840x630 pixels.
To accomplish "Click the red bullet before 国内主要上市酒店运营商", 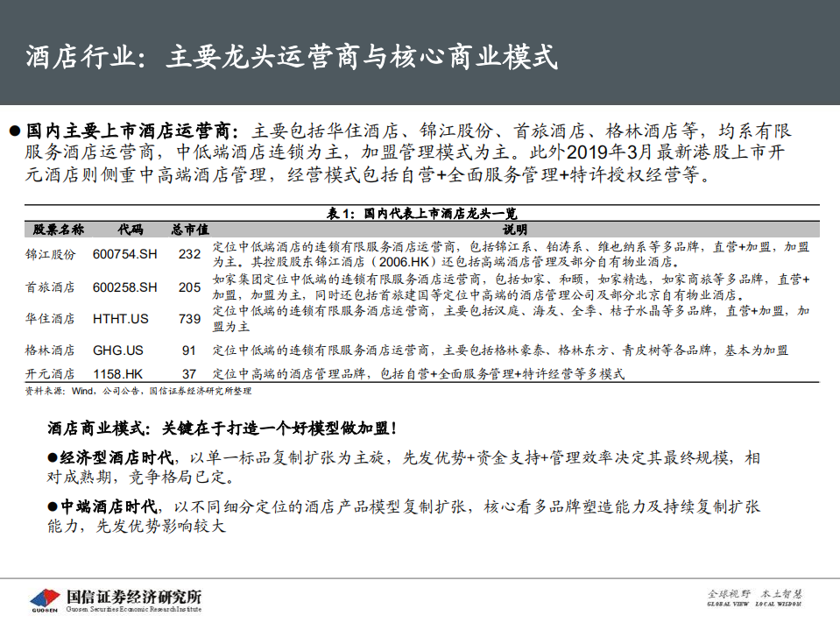I will coord(15,128).
